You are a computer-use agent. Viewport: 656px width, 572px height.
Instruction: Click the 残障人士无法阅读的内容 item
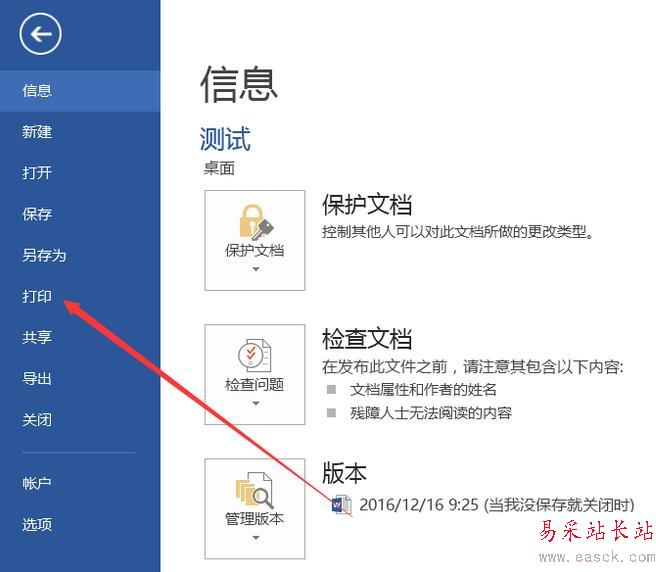click(431, 413)
